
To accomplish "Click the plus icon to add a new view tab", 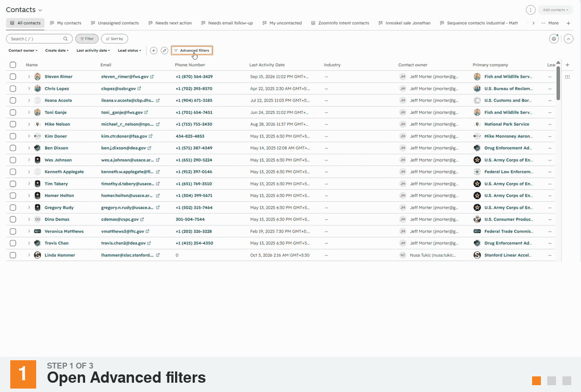I will [x=568, y=23].
